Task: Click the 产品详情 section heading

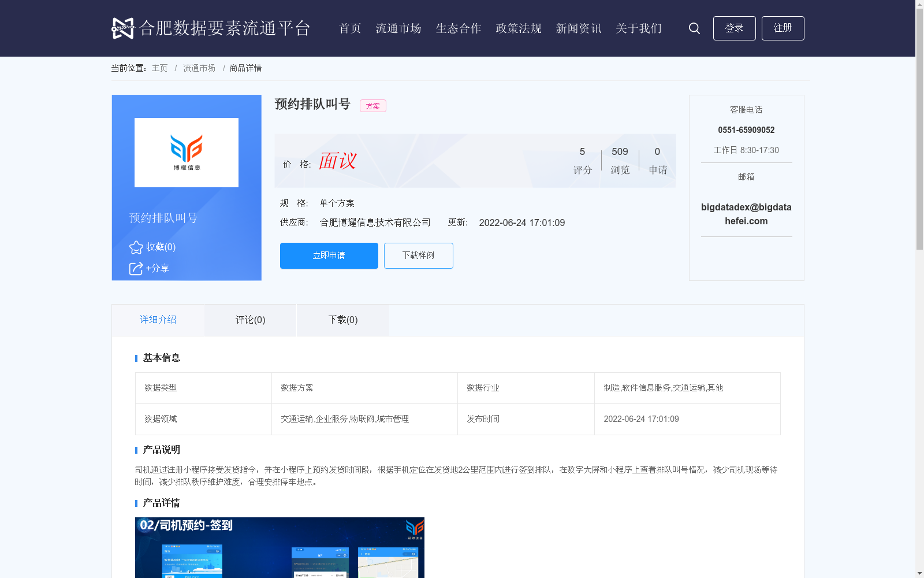Action: coord(162,503)
